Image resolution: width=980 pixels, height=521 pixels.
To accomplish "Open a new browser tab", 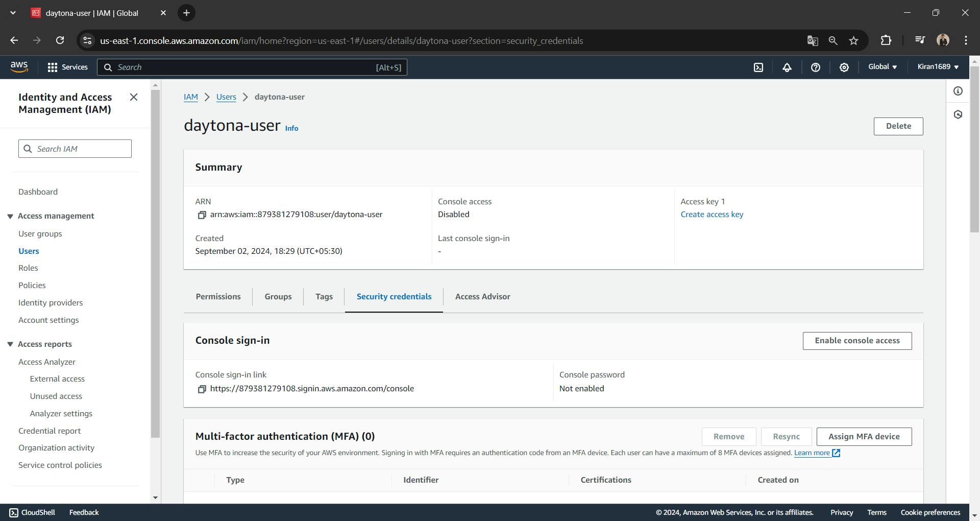I will pyautogui.click(x=187, y=13).
